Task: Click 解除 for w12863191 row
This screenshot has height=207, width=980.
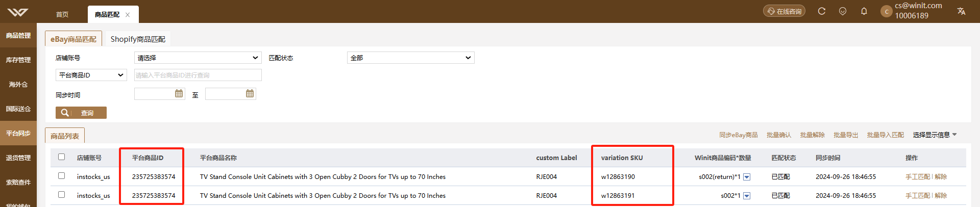Action: (941, 196)
